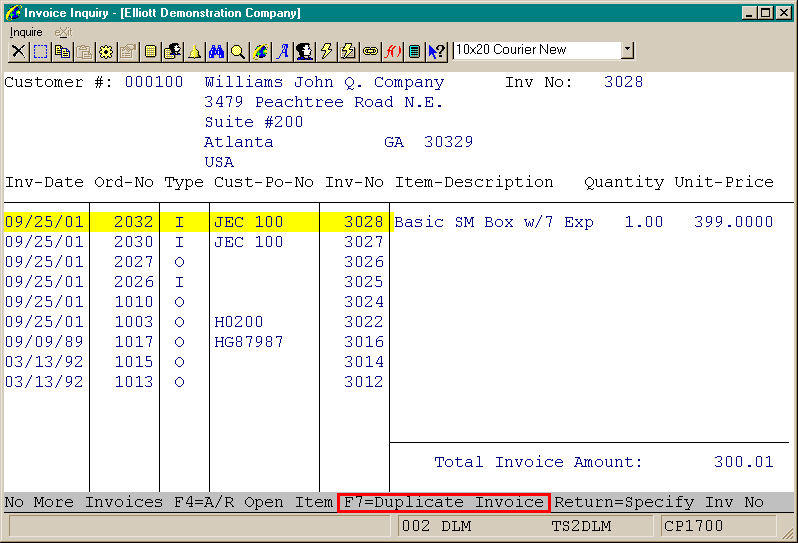798x543 pixels.
Task: Click the TS2DLM status bar entry
Action: [x=581, y=526]
